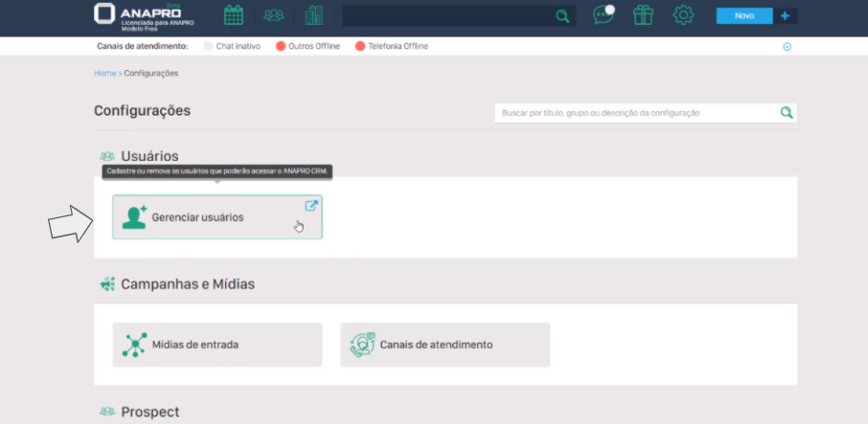Open the calendar icon in top bar

point(233,15)
